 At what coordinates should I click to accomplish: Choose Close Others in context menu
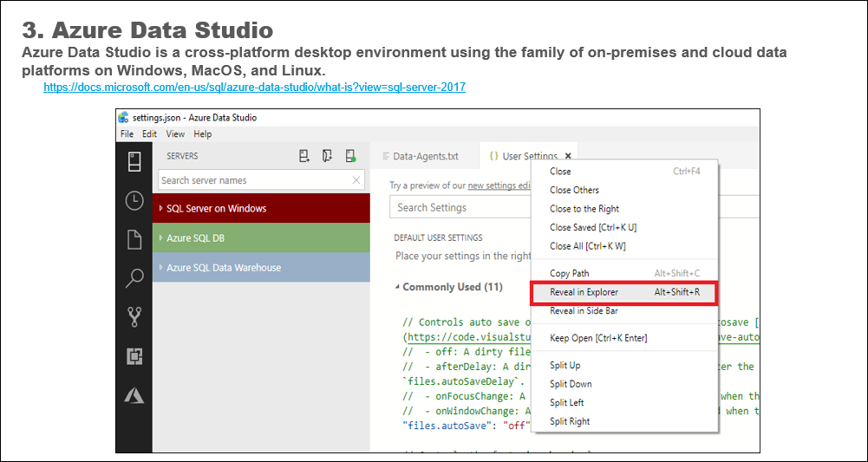(x=624, y=190)
